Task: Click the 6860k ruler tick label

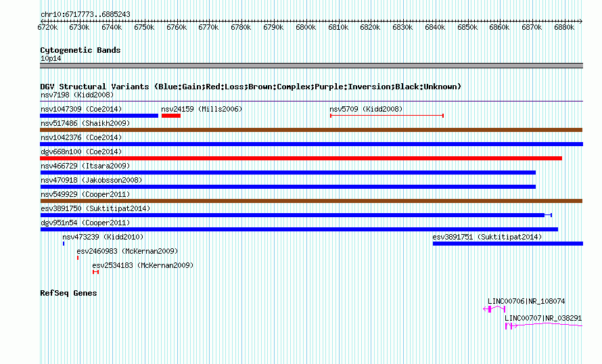Action: click(499, 28)
